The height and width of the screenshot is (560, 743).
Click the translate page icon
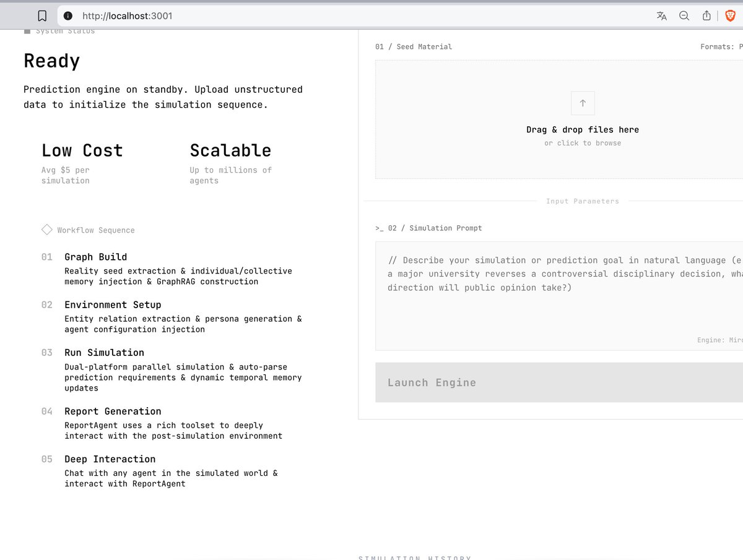coord(661,16)
